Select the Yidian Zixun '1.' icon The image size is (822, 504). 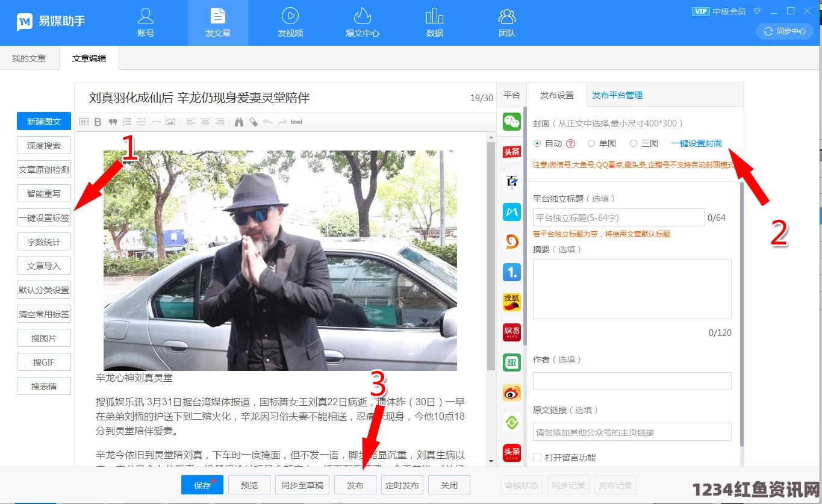(512, 272)
